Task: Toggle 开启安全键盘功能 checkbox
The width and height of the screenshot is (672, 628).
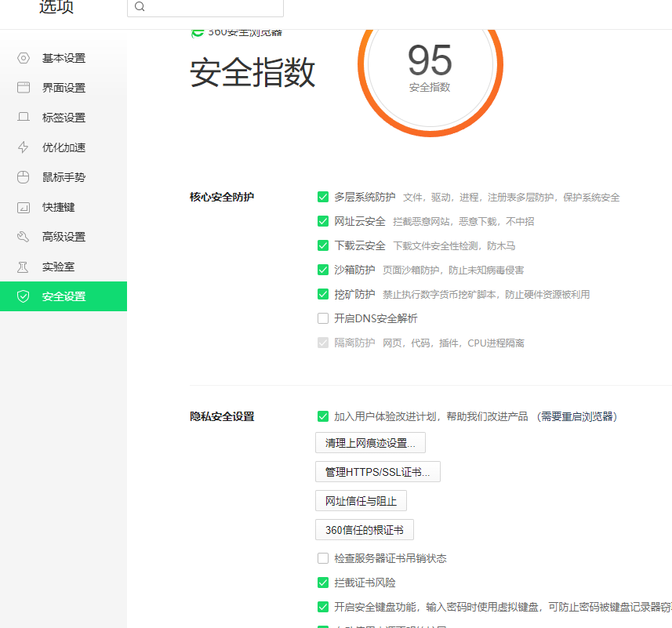Action: tap(323, 607)
